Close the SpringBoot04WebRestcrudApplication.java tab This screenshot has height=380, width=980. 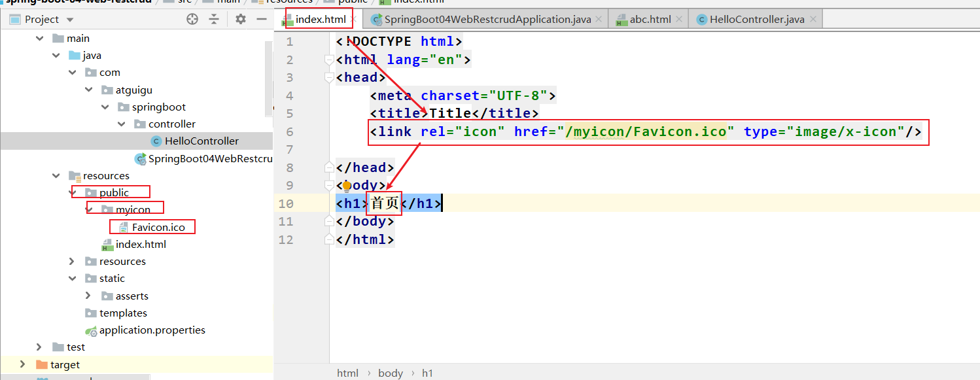pyautogui.click(x=599, y=20)
